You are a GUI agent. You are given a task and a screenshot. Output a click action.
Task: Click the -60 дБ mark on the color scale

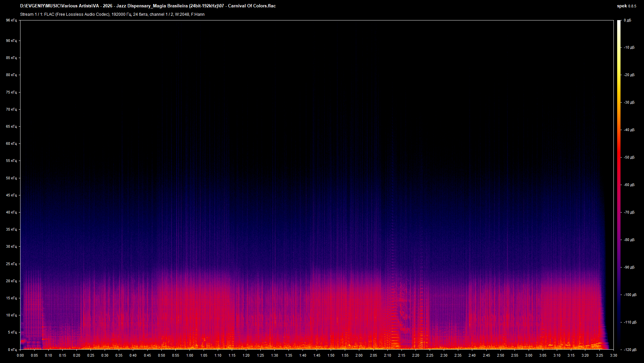[x=629, y=184]
